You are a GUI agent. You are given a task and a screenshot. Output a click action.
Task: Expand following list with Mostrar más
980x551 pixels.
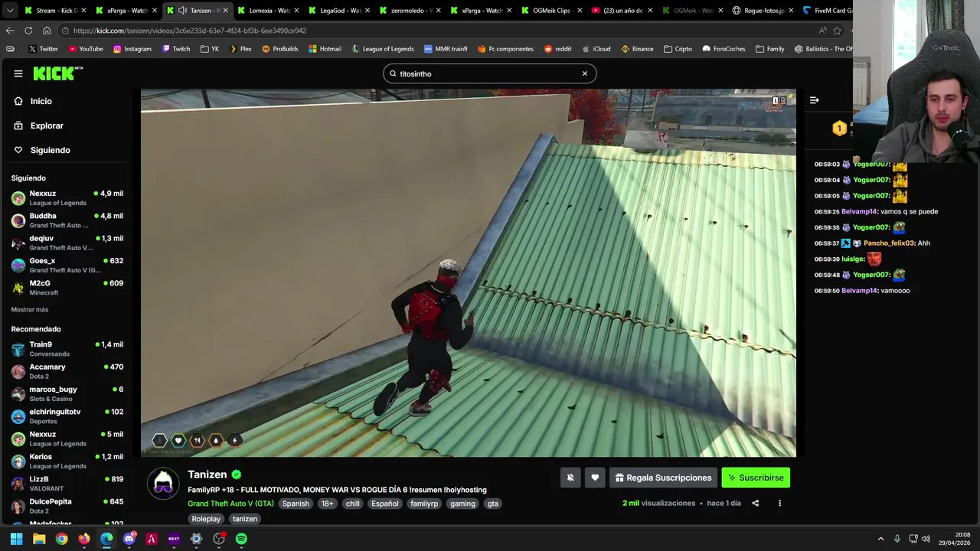30,309
